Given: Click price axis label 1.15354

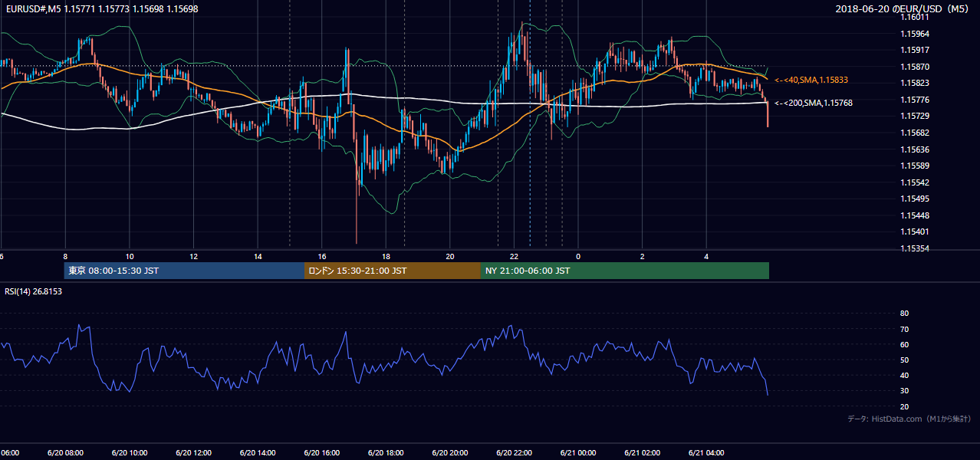Looking at the screenshot, I should tap(915, 248).
